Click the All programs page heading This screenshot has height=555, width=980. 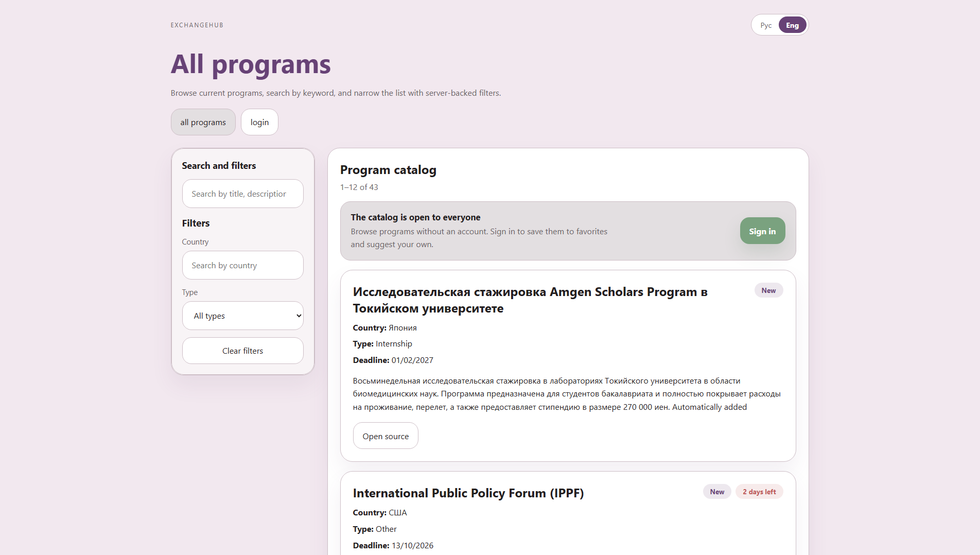click(x=251, y=64)
